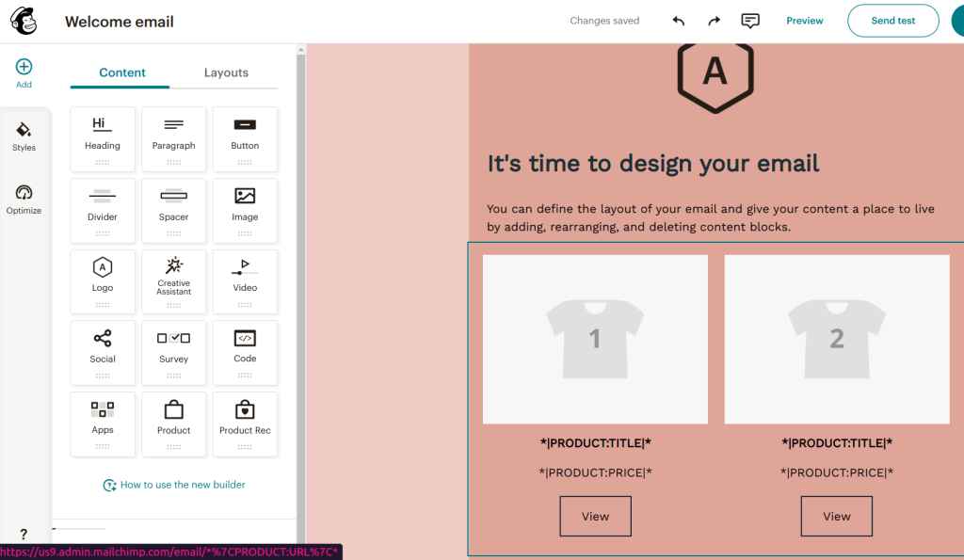This screenshot has height=560, width=964.
Task: Select the Social content block
Action: click(x=103, y=353)
